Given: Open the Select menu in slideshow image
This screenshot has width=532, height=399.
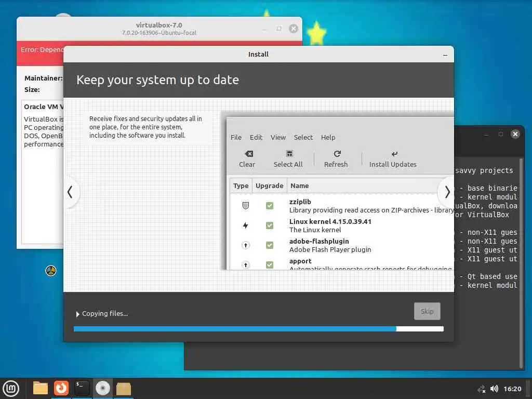Looking at the screenshot, I should tap(303, 137).
